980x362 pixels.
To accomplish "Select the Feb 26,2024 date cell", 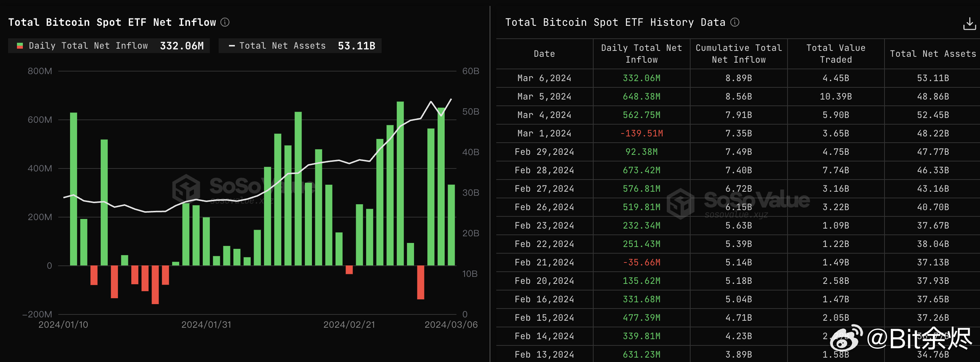I will (544, 208).
